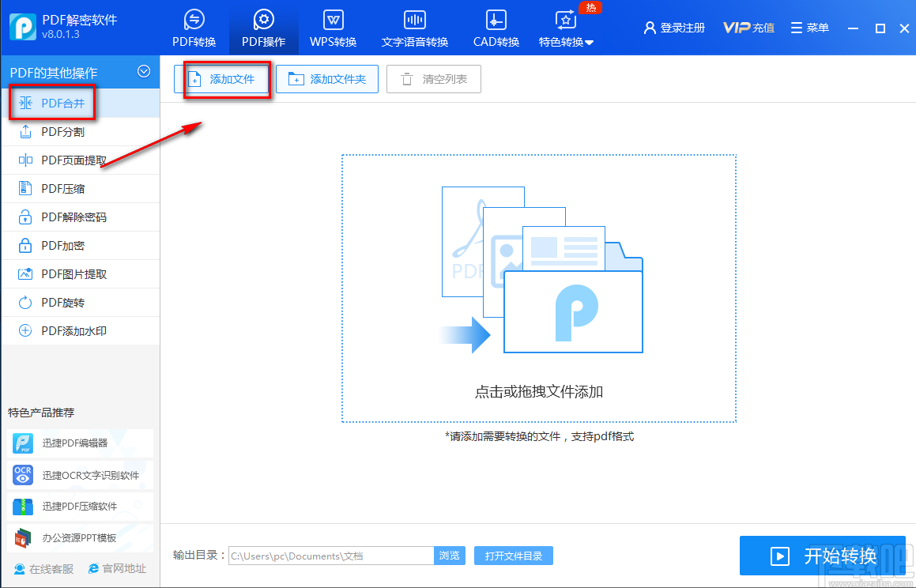The width and height of the screenshot is (916, 588).
Task: Select the PDF压缩 function
Action: tap(55, 188)
